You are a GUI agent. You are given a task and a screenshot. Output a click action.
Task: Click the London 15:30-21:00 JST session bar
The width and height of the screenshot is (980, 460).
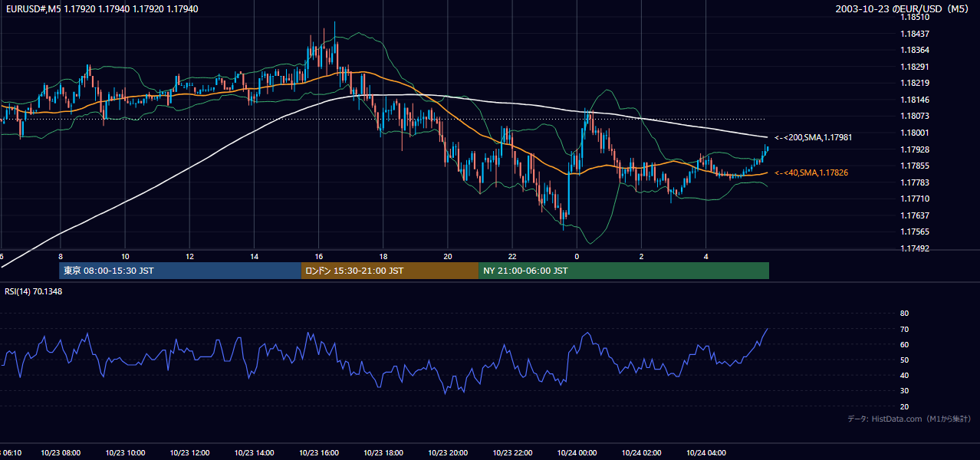tap(390, 271)
